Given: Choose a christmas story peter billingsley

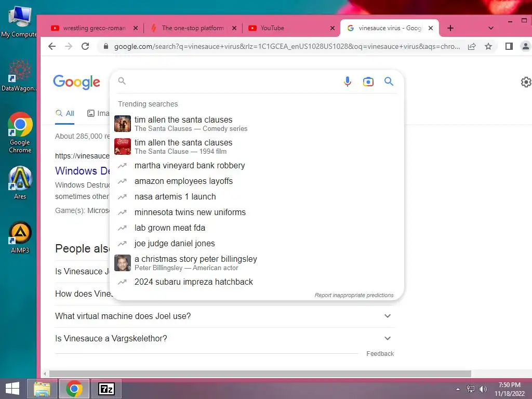Looking at the screenshot, I should click(257, 263).
